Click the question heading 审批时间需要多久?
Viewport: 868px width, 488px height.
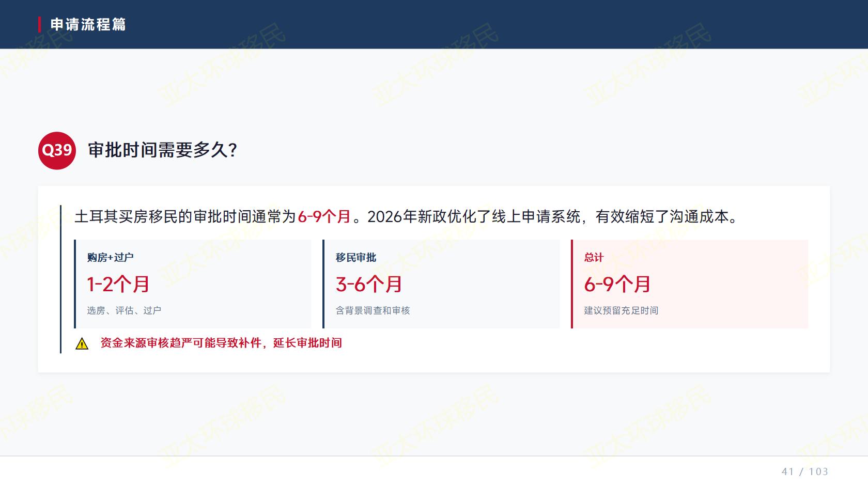163,150
